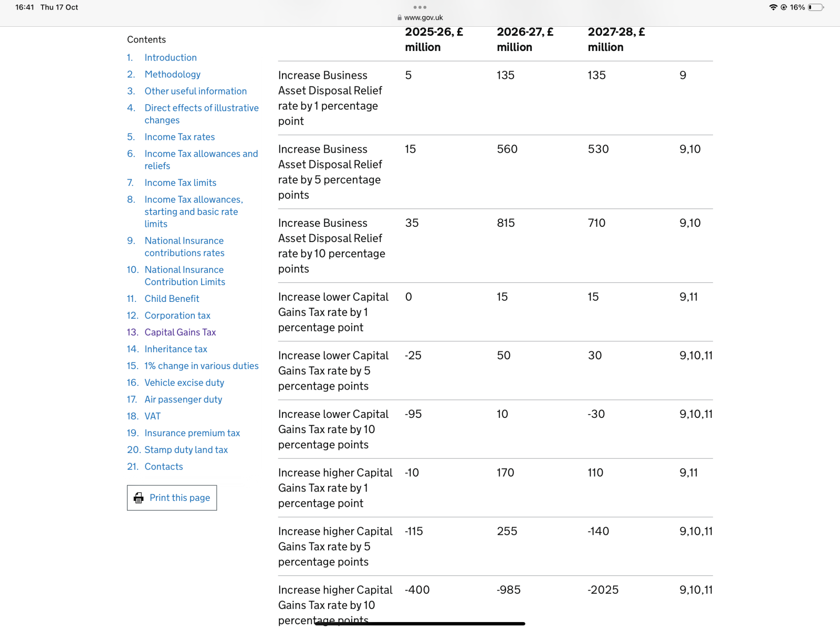This screenshot has height=630, width=840.
Task: Select row label Business Asset Disposal Relief 1 percentage point
Action: pos(330,98)
